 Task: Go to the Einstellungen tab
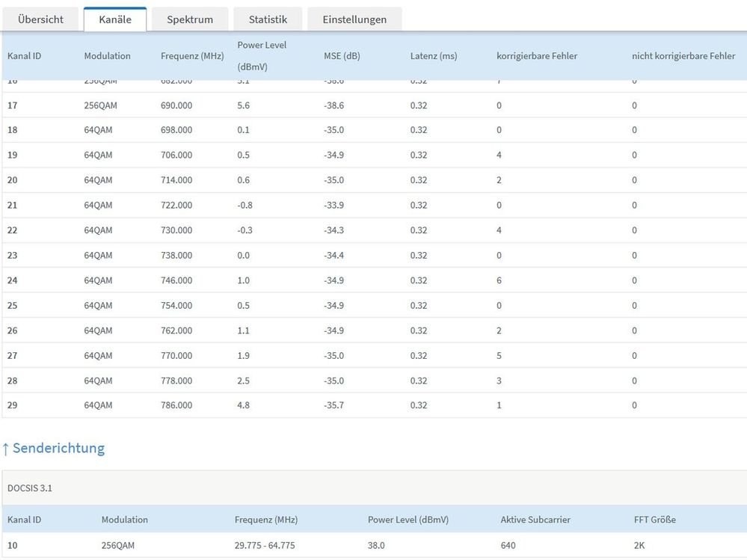click(354, 19)
